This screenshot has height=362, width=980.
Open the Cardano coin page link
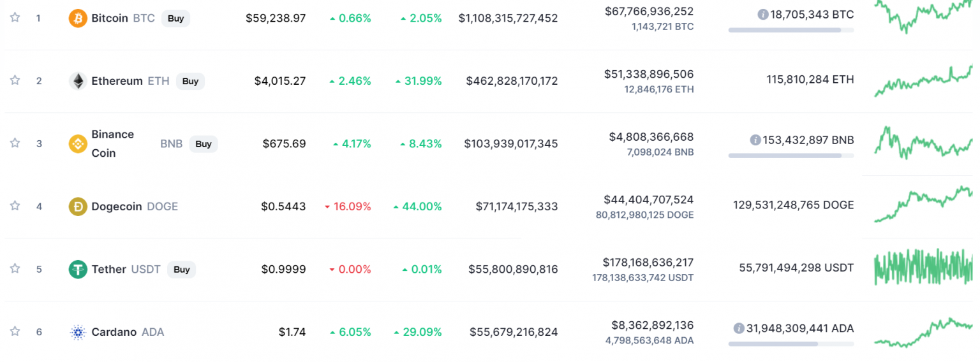tap(114, 332)
